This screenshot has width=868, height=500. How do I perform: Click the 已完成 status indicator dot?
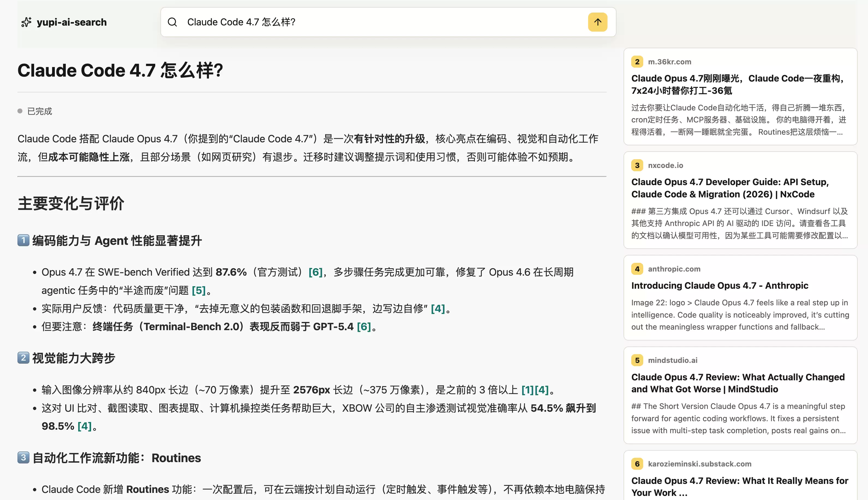(20, 111)
